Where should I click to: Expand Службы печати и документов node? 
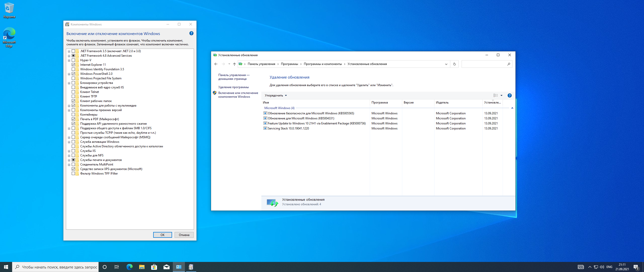[69, 160]
